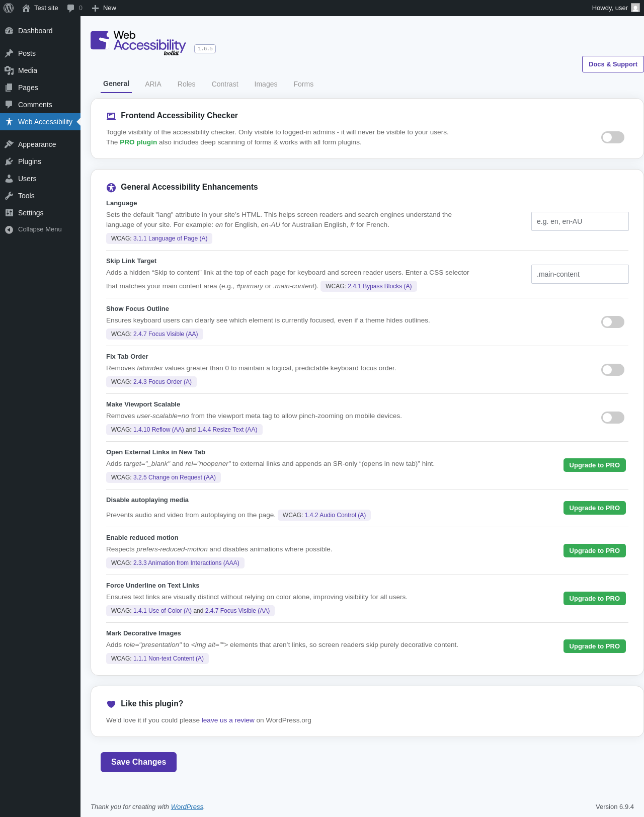Open the New content menu

point(104,8)
